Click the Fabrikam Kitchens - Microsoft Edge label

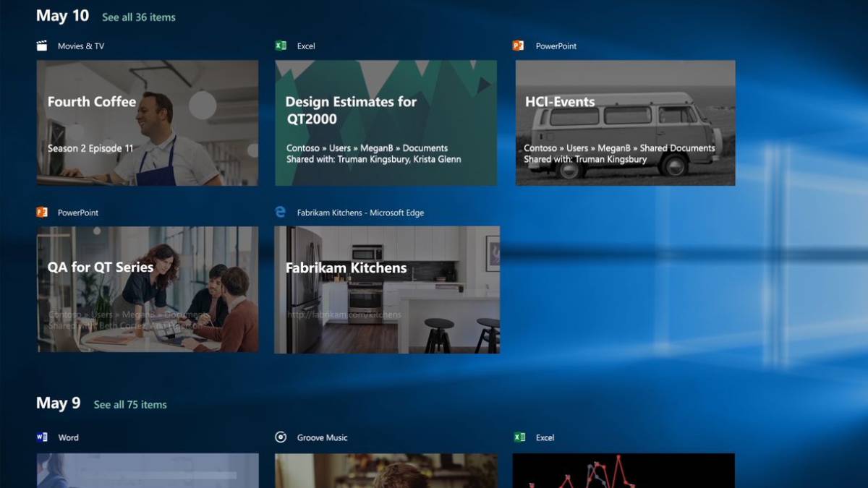[x=360, y=213]
